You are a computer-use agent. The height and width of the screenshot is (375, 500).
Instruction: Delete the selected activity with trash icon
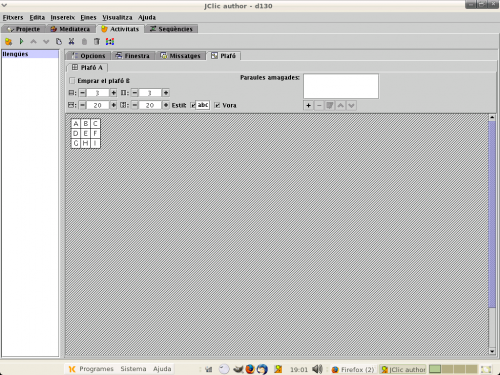click(x=97, y=41)
